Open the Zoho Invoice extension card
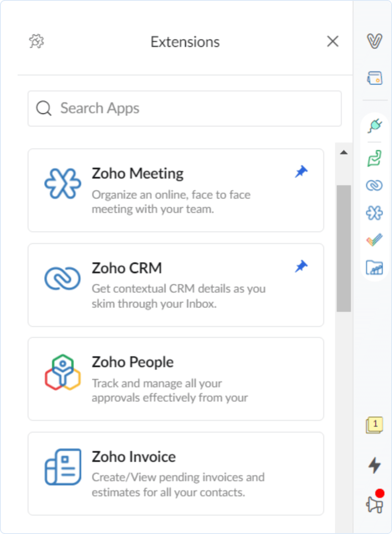The width and height of the screenshot is (392, 534). [175, 473]
